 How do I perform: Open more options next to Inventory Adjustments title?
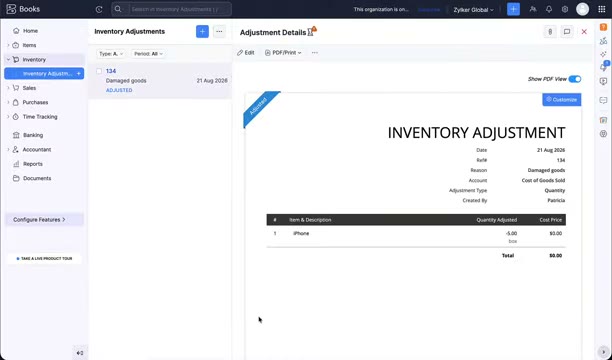[219, 32]
